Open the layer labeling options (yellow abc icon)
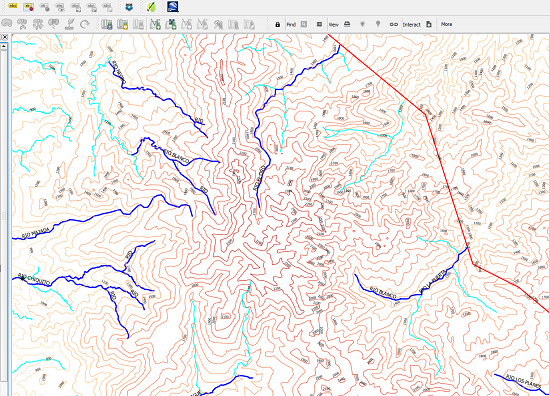This screenshot has width=550, height=396. [12, 6]
